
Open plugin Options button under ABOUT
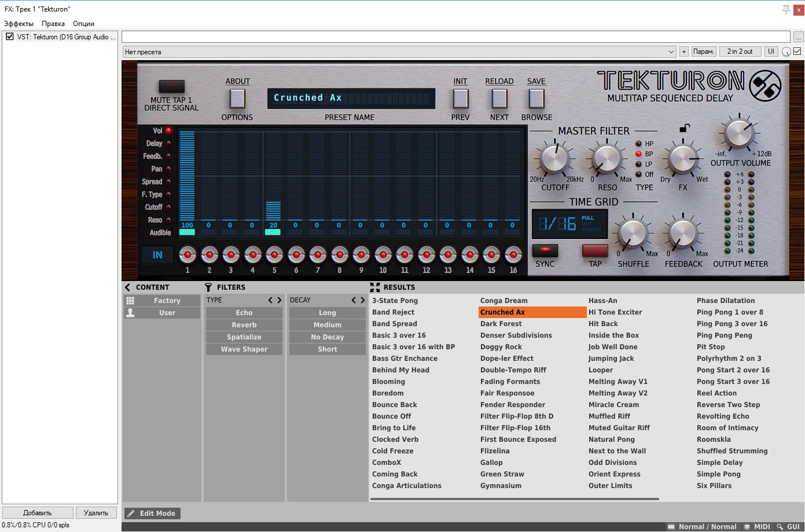tap(237, 98)
